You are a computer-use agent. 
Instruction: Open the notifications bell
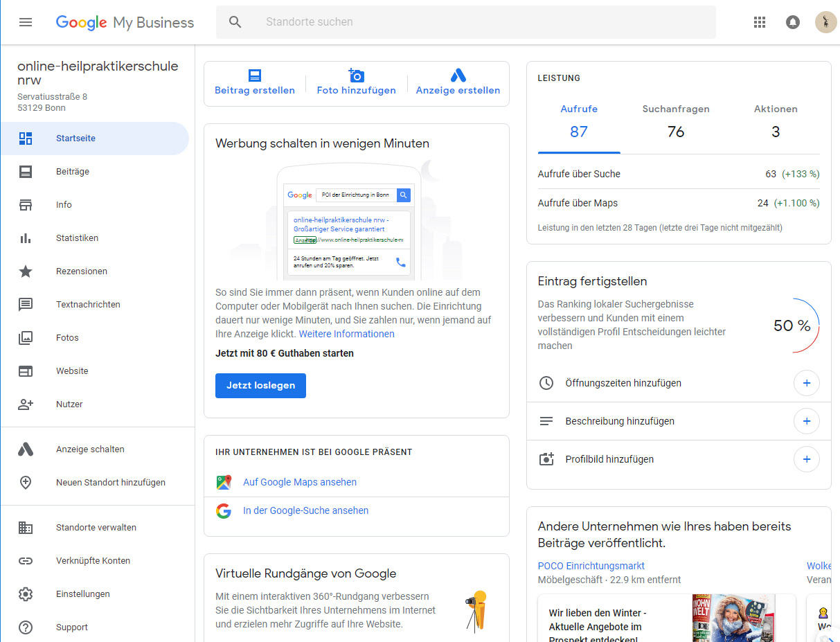793,22
